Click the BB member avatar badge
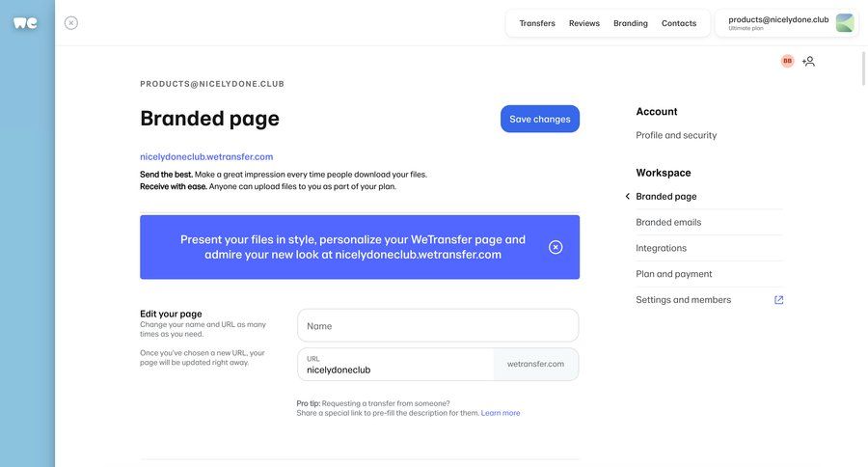868x467 pixels. point(787,61)
